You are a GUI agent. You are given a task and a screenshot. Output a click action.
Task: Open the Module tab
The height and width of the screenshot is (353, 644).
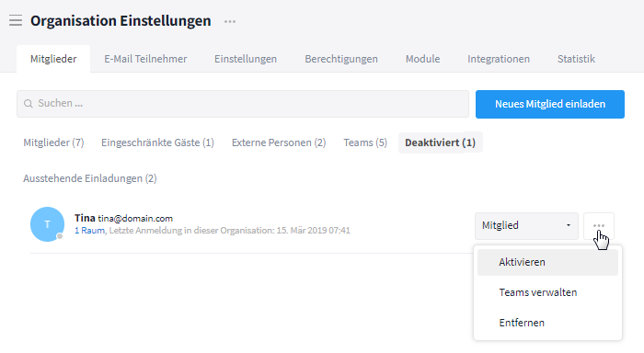click(x=422, y=59)
